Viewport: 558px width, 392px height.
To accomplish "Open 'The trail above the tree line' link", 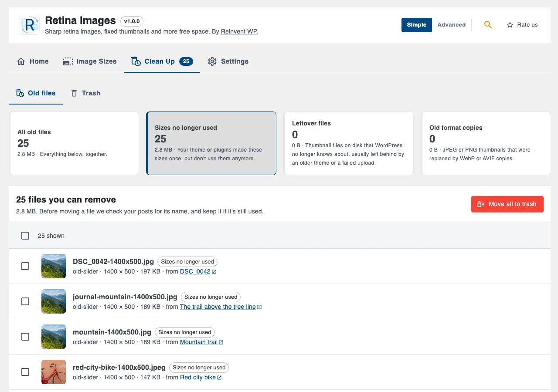I will coord(218,307).
